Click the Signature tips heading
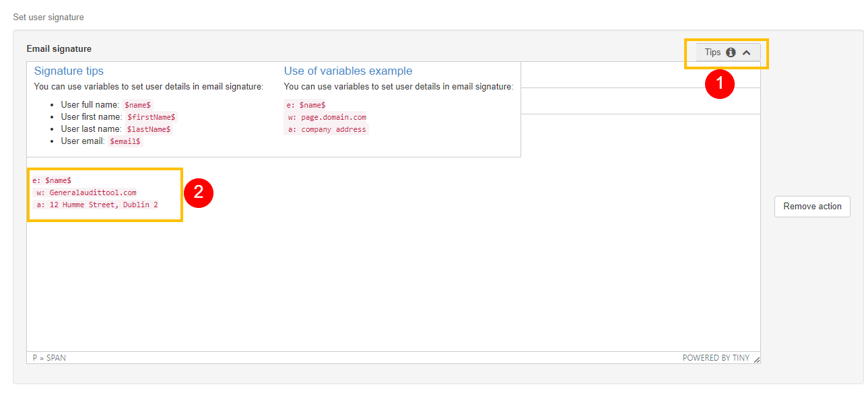The height and width of the screenshot is (395, 868). (69, 71)
